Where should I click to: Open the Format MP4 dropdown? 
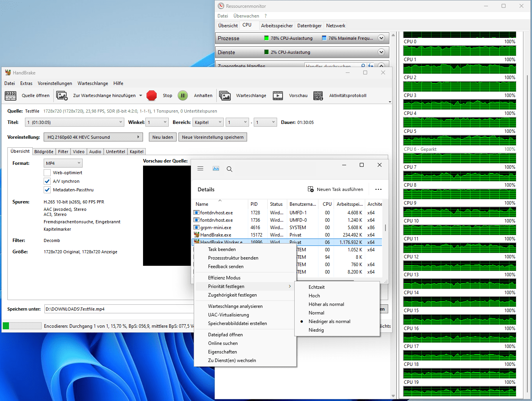click(63, 163)
